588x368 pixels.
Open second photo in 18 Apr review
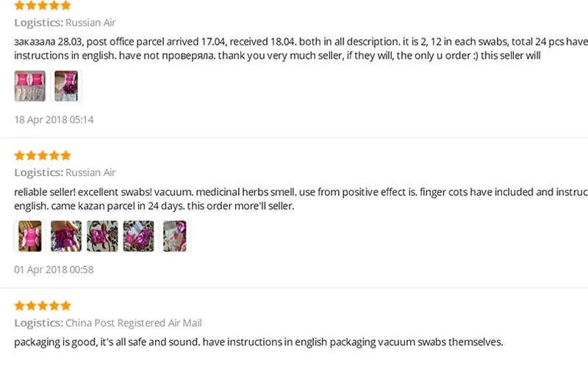click(66, 86)
